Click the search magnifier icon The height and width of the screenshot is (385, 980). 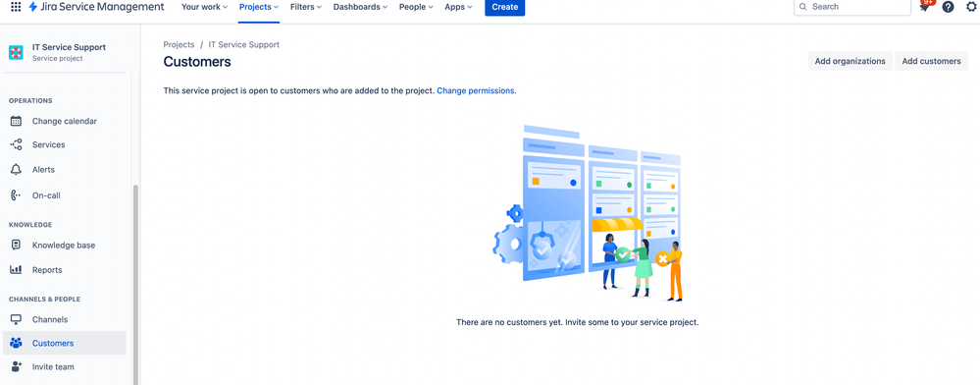click(x=803, y=7)
